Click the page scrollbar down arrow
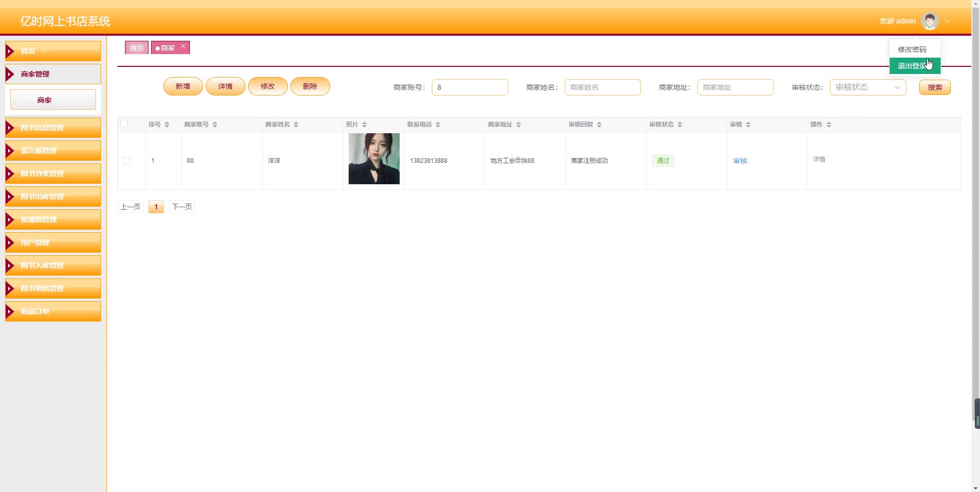Screen dimensions: 980x492 click(x=975, y=488)
